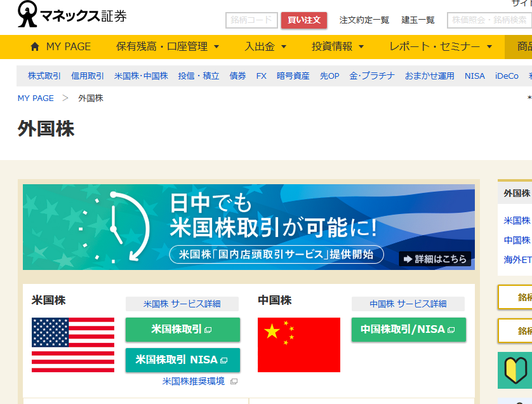Select 米国株·中国株 in the sub navigation
The width and height of the screenshot is (532, 404).
click(141, 76)
